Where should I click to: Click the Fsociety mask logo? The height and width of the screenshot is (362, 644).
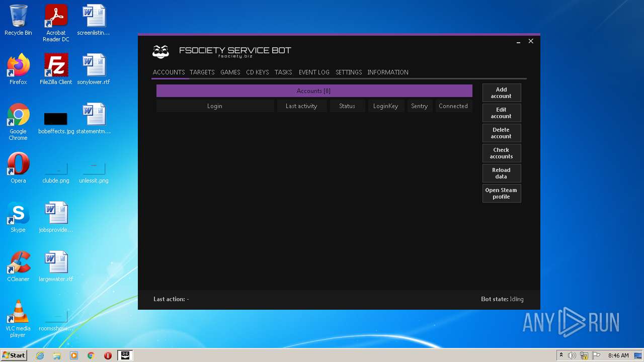pos(160,51)
